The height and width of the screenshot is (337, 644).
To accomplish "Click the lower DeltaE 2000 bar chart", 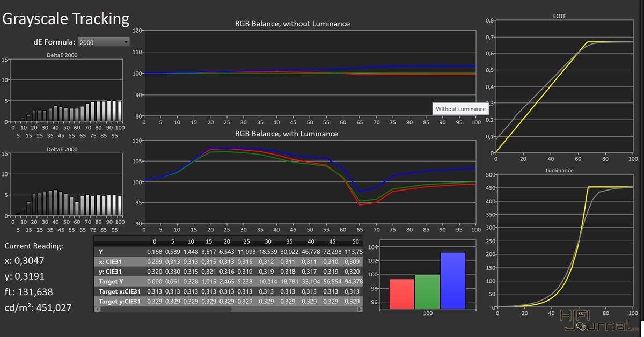I will tap(67, 185).
